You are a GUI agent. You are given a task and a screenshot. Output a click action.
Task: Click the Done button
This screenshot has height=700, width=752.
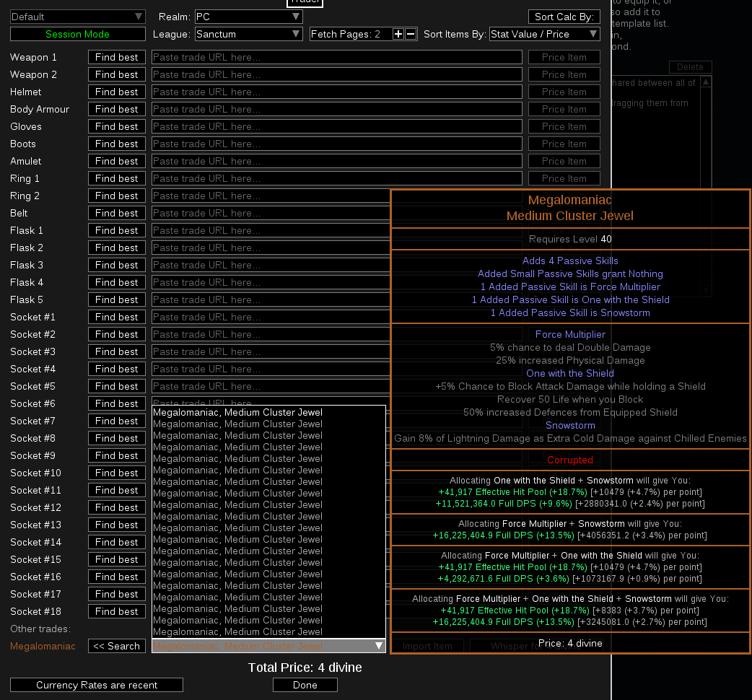click(305, 685)
